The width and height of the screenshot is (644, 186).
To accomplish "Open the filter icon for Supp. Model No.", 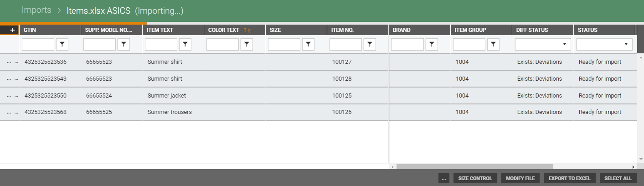I will tap(124, 44).
